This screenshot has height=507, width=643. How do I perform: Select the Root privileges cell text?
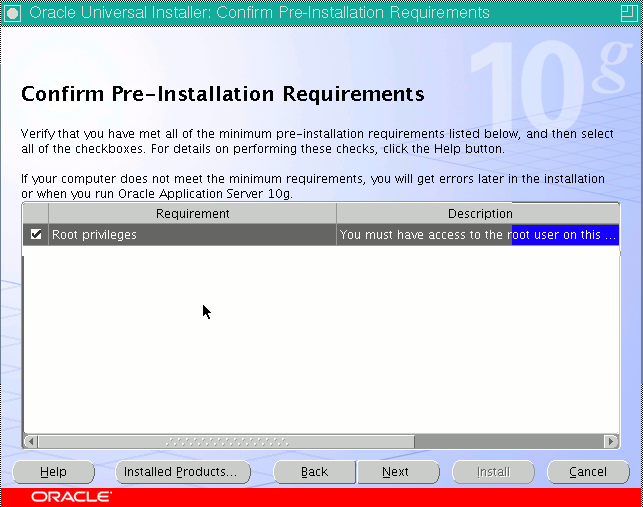coord(94,235)
